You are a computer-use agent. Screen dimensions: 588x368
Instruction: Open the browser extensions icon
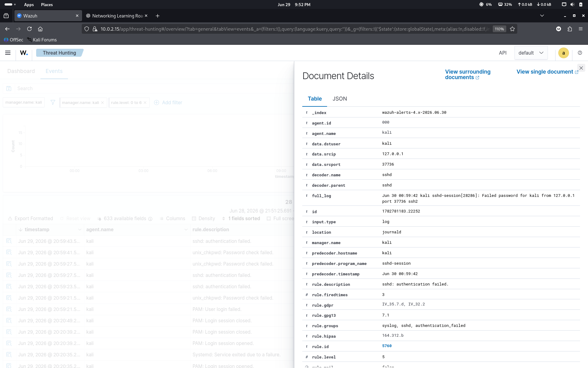coord(570,29)
